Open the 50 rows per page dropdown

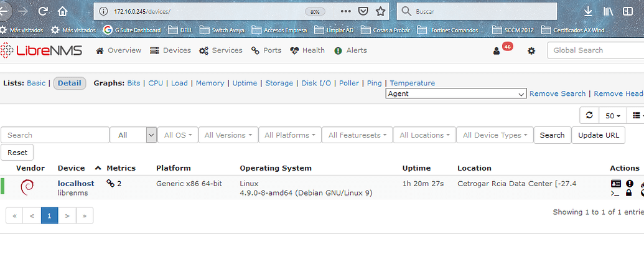(613, 115)
